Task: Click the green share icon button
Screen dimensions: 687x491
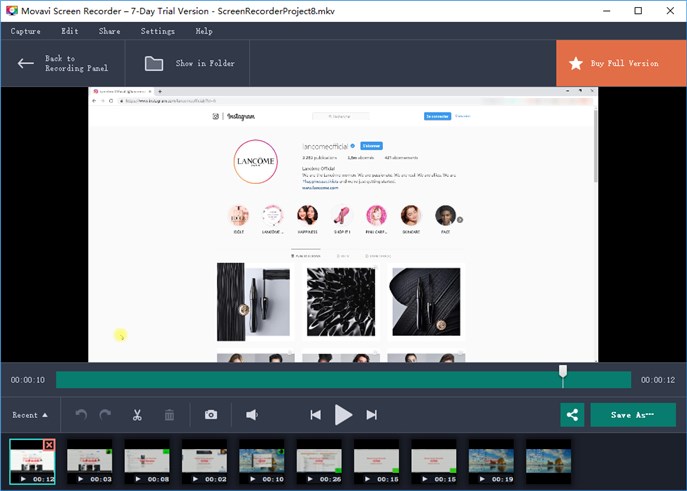Action: [x=572, y=415]
